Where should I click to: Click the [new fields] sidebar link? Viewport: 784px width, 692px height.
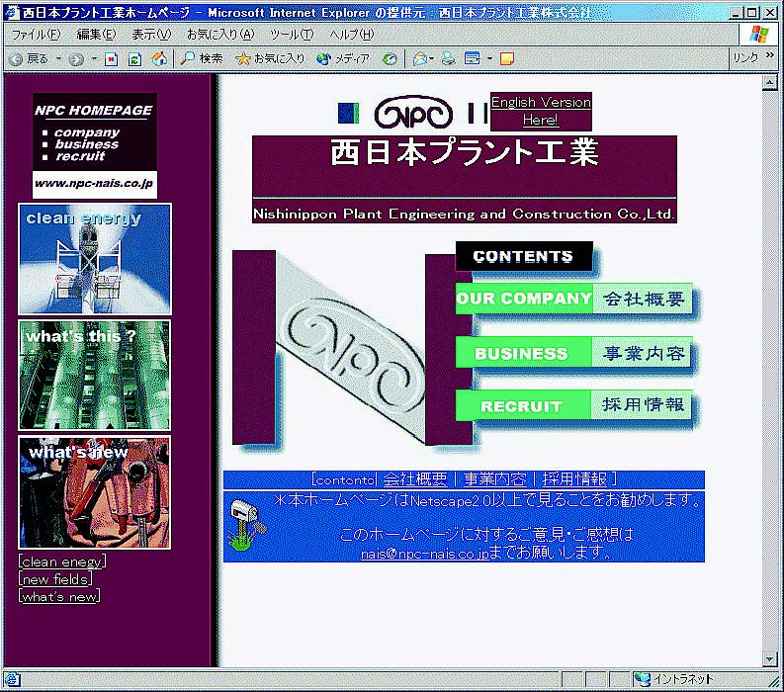pos(55,579)
